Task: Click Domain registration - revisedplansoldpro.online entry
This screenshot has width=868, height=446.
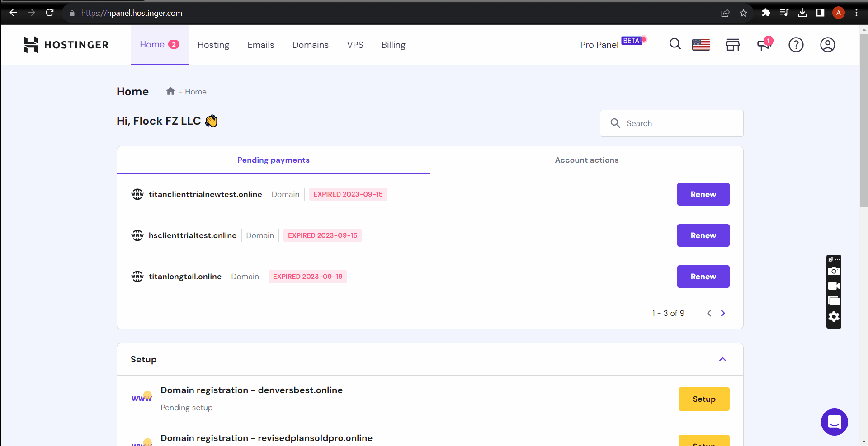Action: 267,438
